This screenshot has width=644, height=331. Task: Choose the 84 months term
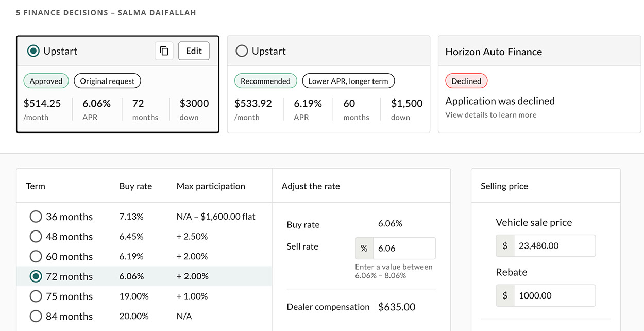coord(36,316)
